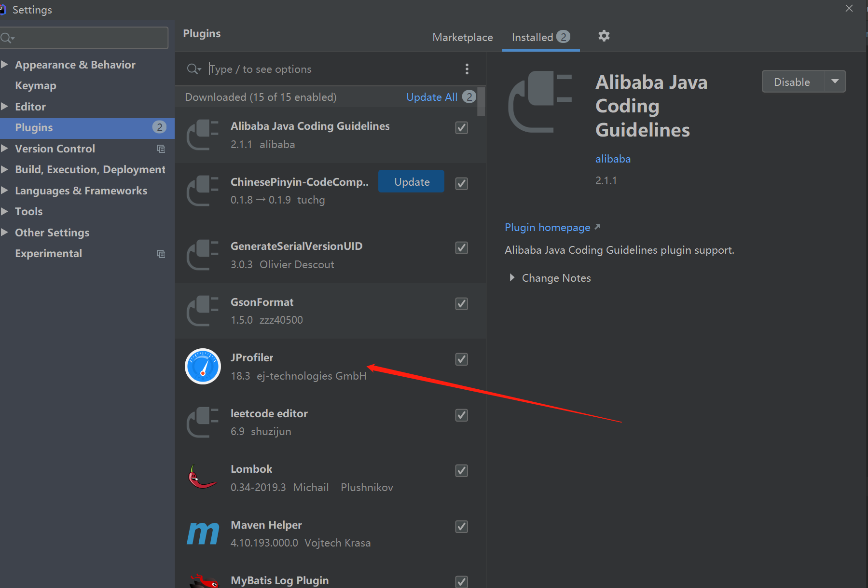Select the Lombok plugin name
The image size is (868, 588).
tap(251, 469)
